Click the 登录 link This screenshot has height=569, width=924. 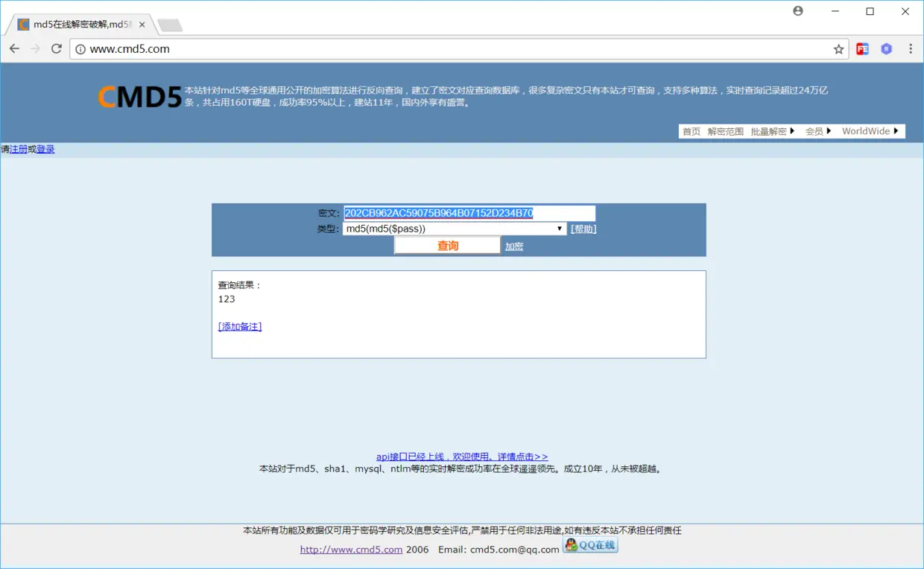click(45, 149)
